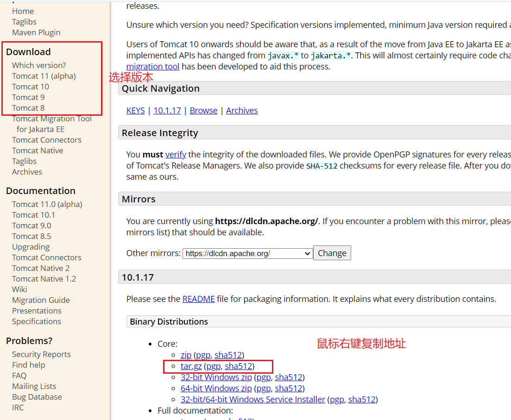Open Archives in the sidebar
The image size is (511, 420).
pyautogui.click(x=27, y=172)
